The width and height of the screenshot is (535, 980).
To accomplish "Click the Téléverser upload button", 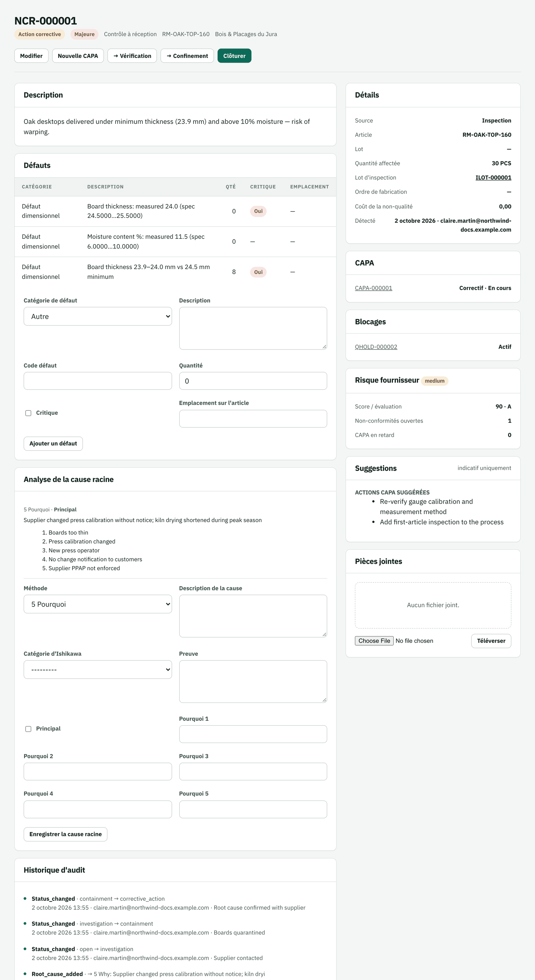I will [491, 641].
